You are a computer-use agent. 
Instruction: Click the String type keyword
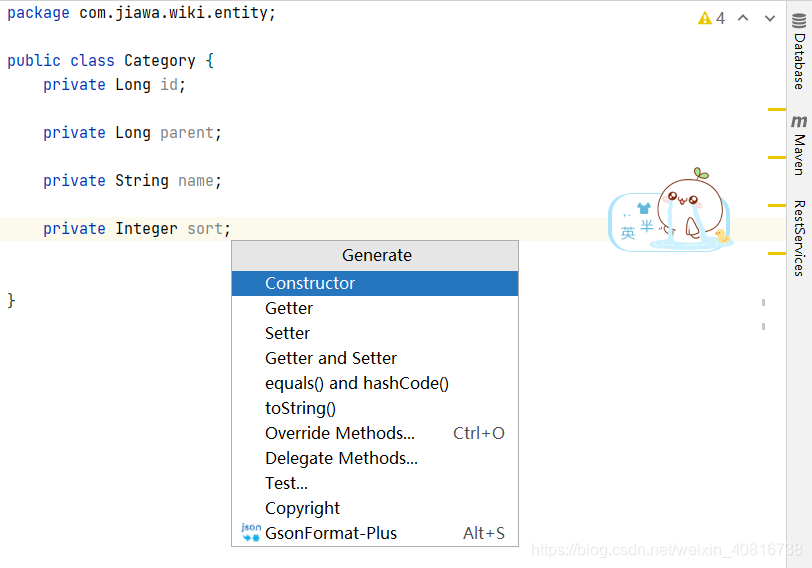tap(142, 181)
